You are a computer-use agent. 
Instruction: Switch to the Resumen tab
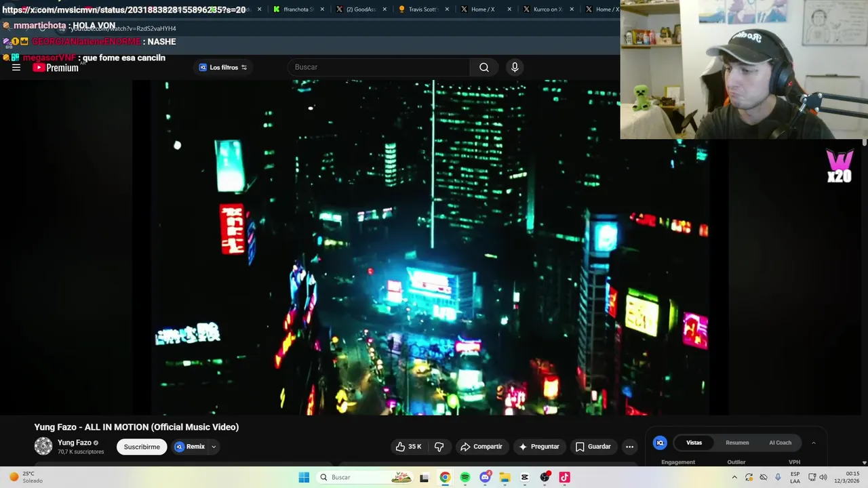tap(737, 443)
